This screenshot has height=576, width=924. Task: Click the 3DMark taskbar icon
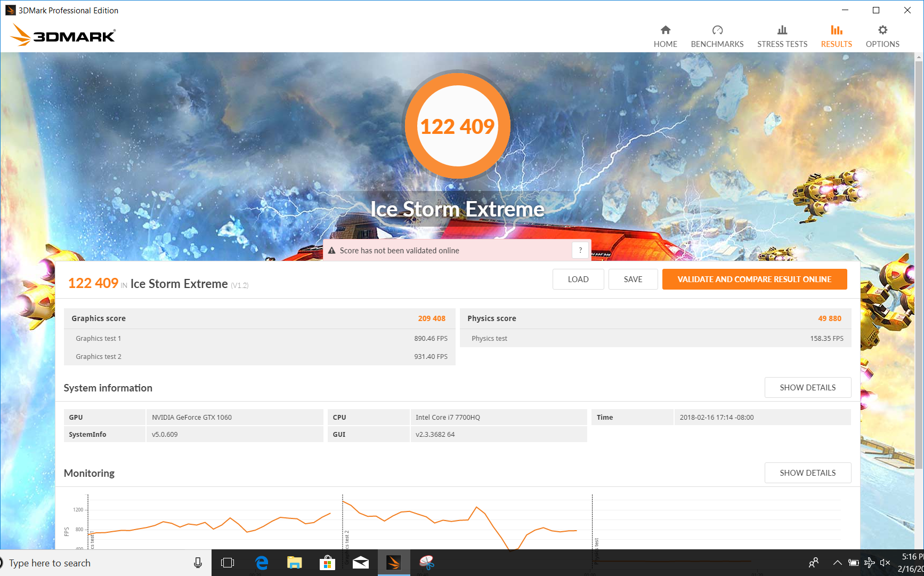pos(394,563)
